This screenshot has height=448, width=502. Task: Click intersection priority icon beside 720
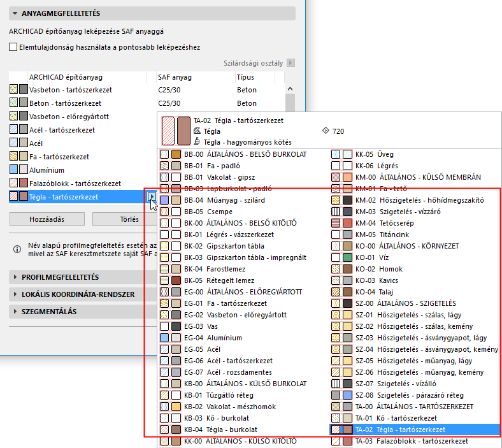pyautogui.click(x=326, y=131)
